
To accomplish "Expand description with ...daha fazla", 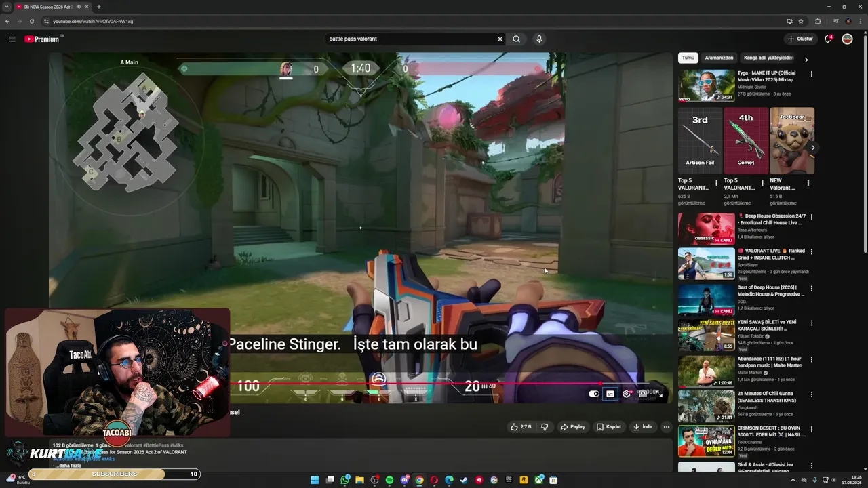I will coord(70,466).
